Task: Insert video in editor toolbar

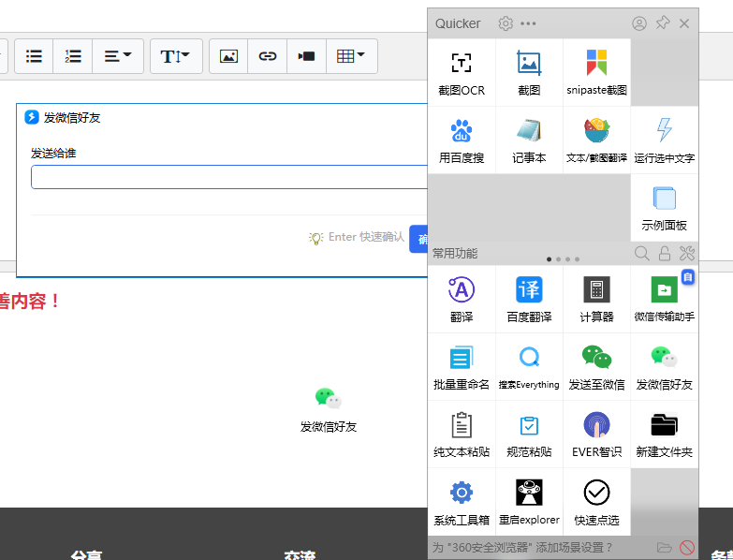Action: [x=306, y=56]
